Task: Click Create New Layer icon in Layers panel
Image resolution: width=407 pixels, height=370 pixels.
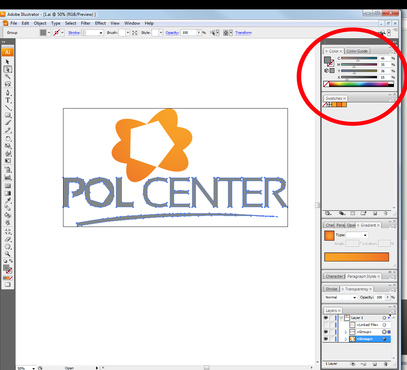Action: point(375,364)
